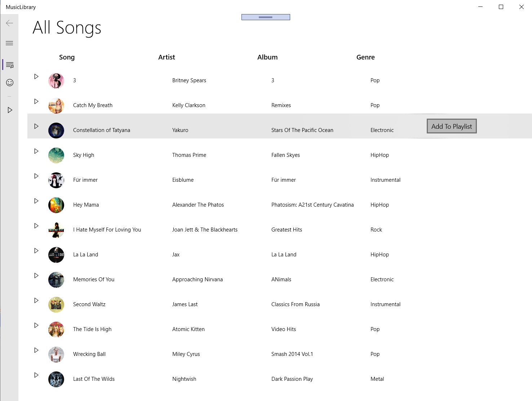Screen dimensions: 532x401
Task: Click the Artist column header
Action: 166,57
